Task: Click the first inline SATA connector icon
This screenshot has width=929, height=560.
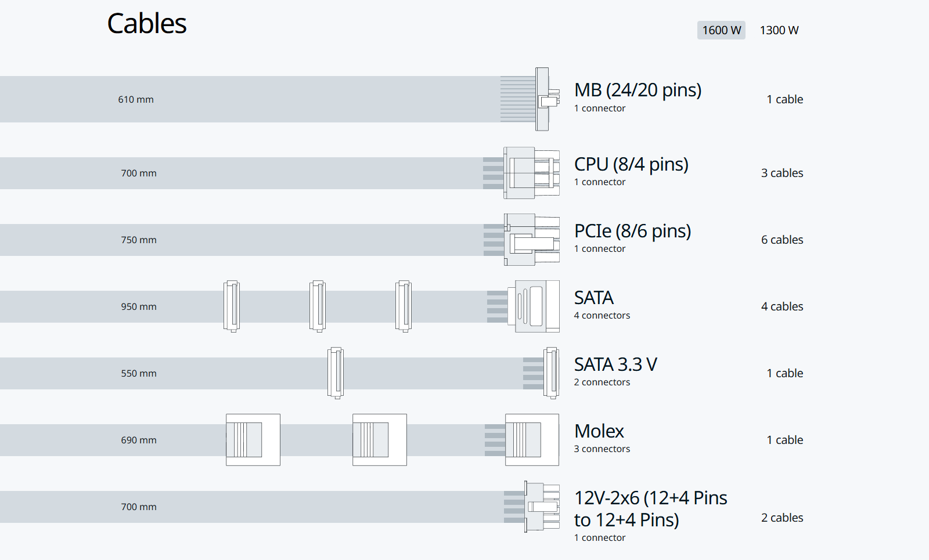Action: click(x=232, y=306)
